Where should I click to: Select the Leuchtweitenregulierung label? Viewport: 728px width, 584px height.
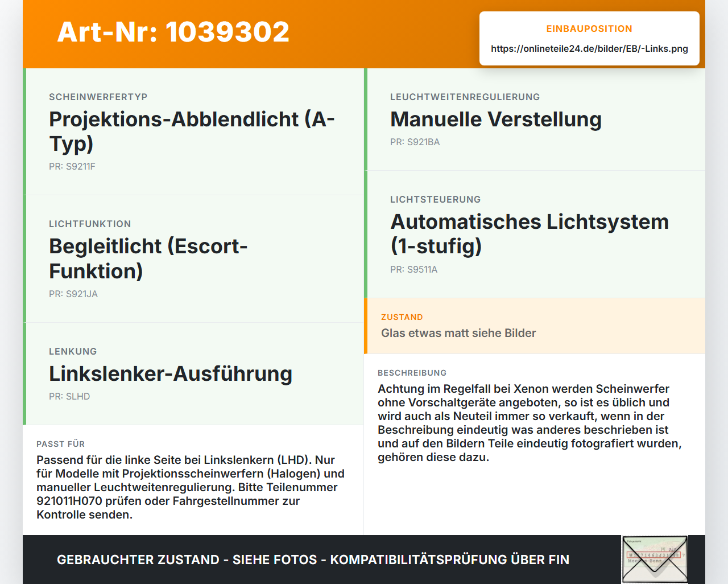click(x=465, y=97)
